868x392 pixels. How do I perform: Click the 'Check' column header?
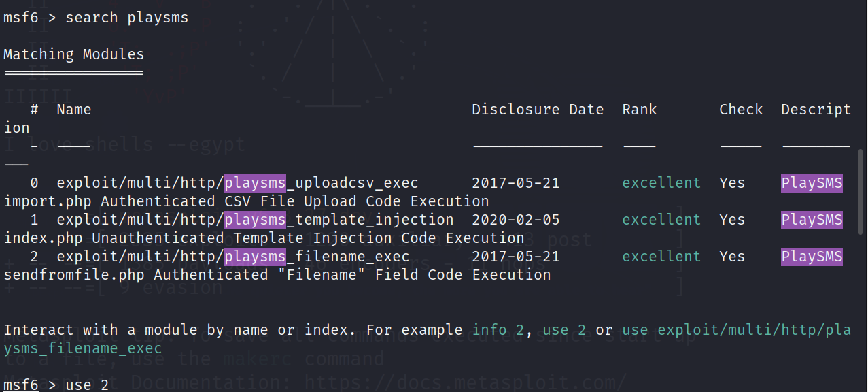point(741,109)
